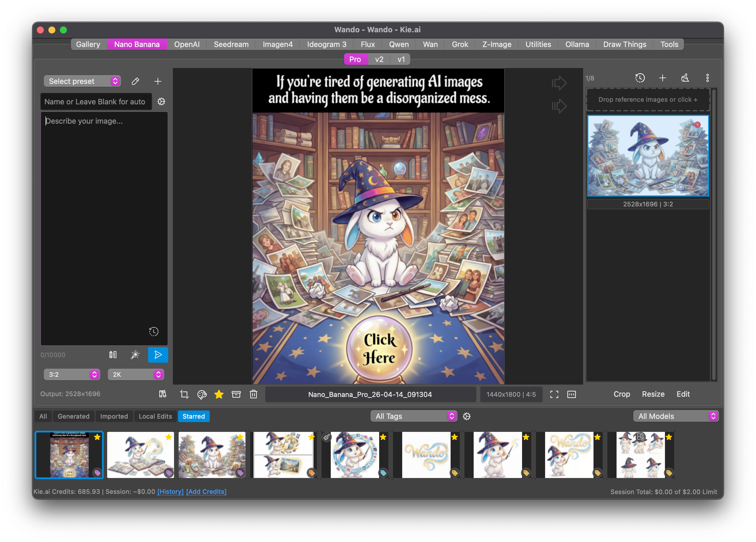Image resolution: width=756 pixels, height=542 pixels.
Task: Select the Pro mode toggle
Action: coord(355,59)
